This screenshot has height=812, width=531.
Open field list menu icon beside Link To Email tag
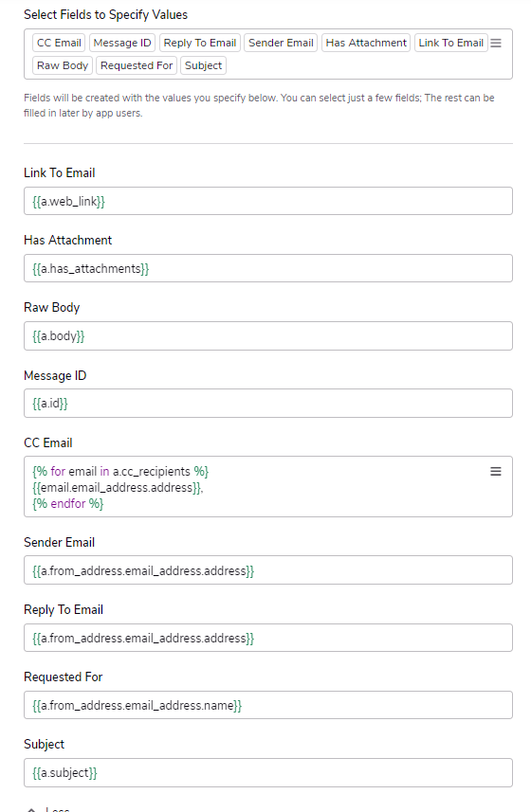pyautogui.click(x=496, y=43)
